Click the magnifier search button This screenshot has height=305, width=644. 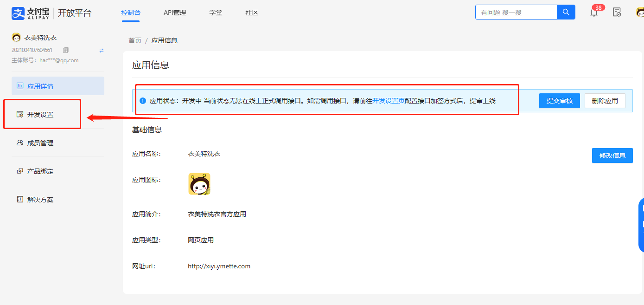click(566, 12)
